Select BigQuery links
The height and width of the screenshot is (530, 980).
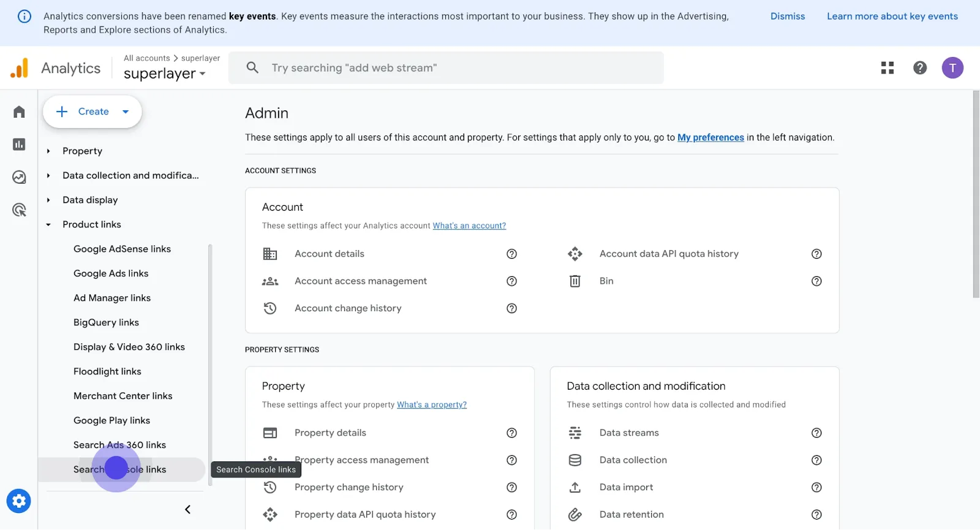106,323
